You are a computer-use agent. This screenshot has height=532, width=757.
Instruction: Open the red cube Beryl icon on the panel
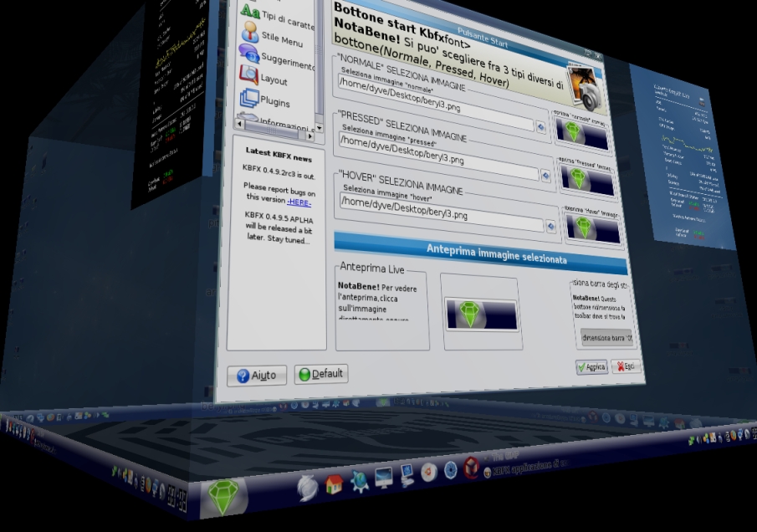coord(471,468)
